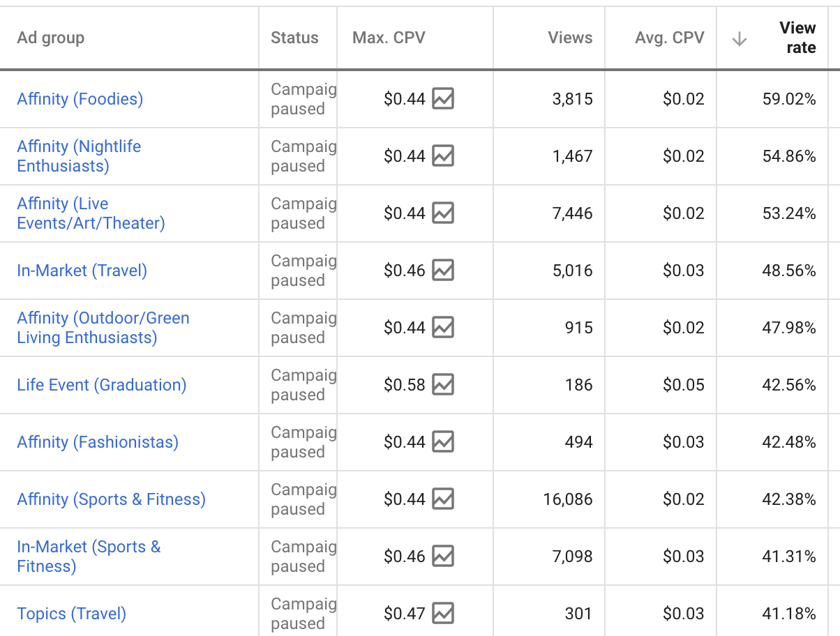Open bid chart icon for Affinity (Nightlife Enthusiasts)
Image resolution: width=840 pixels, height=636 pixels.
pos(443,156)
